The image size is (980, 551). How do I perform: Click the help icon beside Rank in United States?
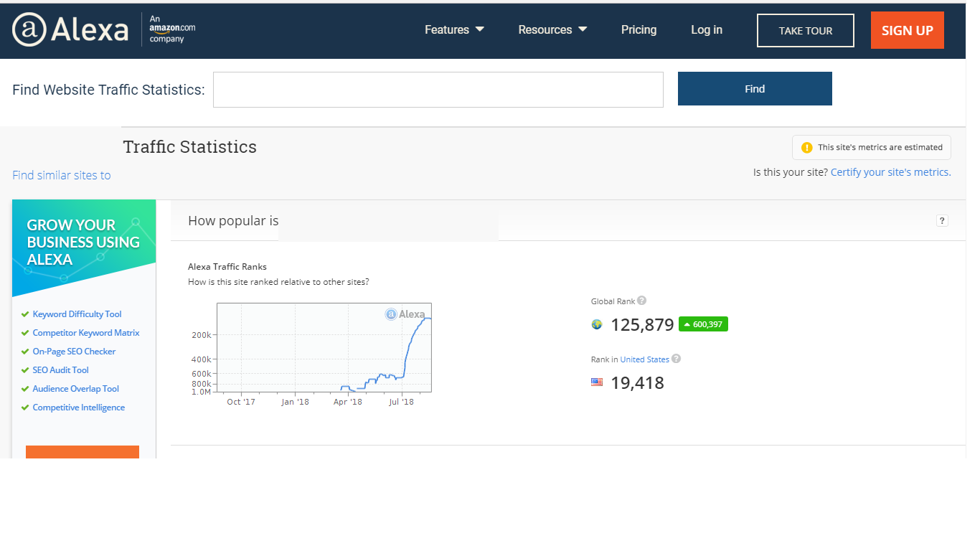(675, 359)
